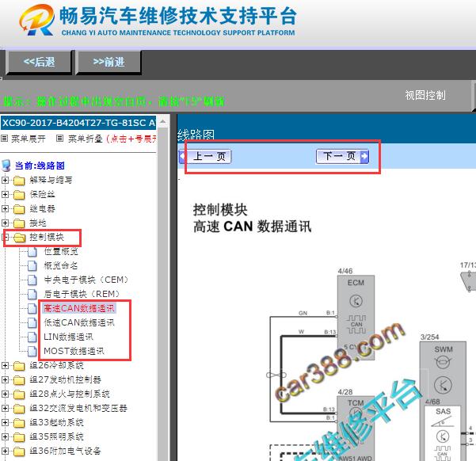
Task: Open 后电子模块（REM） diagram
Action: (x=82, y=294)
